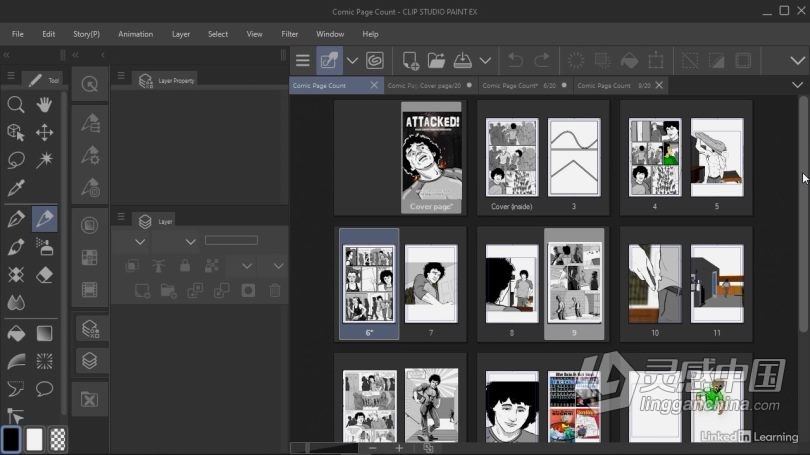Click the Open file folder icon

[436, 60]
